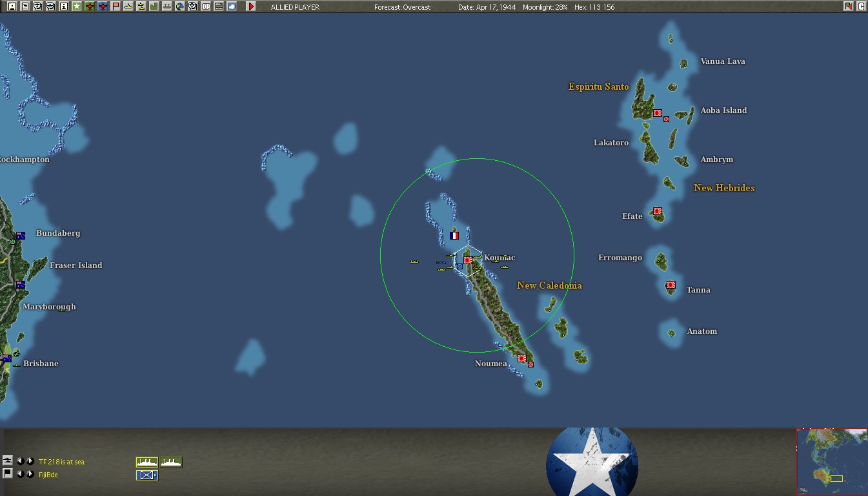The width and height of the screenshot is (868, 496).
Task: Open the save game disk icon
Action: click(x=12, y=6)
